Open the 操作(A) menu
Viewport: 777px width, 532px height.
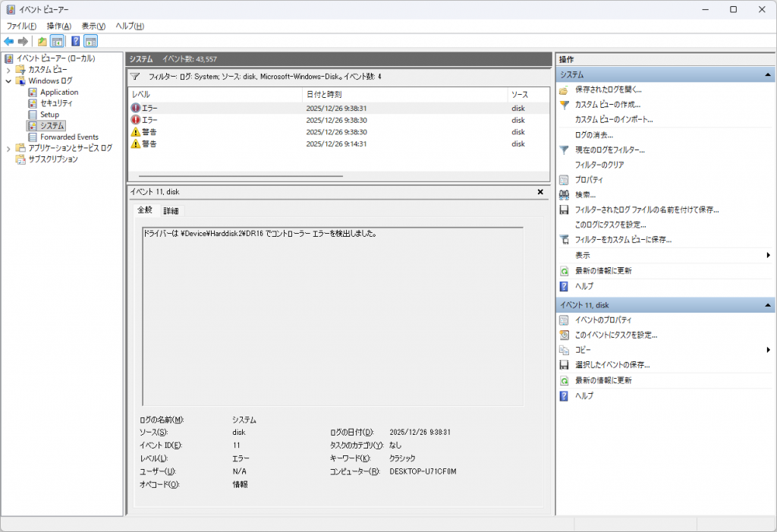(x=58, y=26)
